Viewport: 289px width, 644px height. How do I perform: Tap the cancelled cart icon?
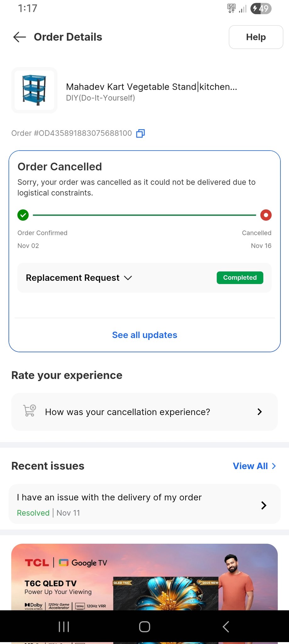[30, 411]
